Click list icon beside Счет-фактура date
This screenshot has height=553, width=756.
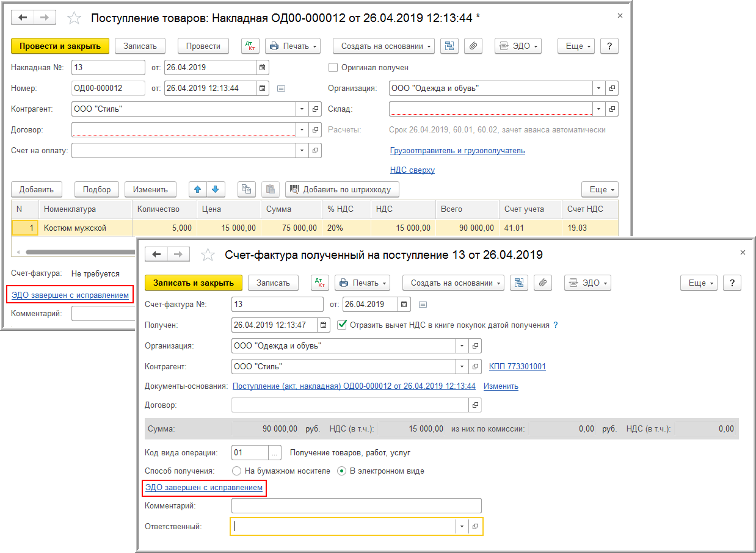pos(423,305)
